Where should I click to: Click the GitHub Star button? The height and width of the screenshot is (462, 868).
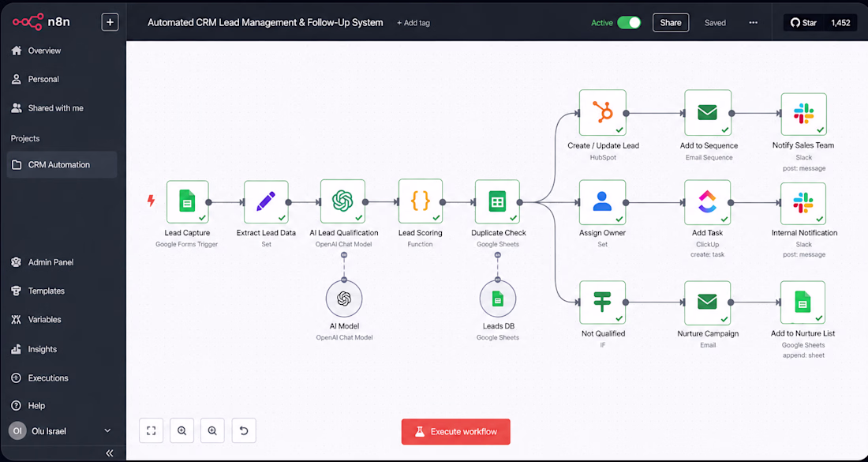tap(804, 23)
